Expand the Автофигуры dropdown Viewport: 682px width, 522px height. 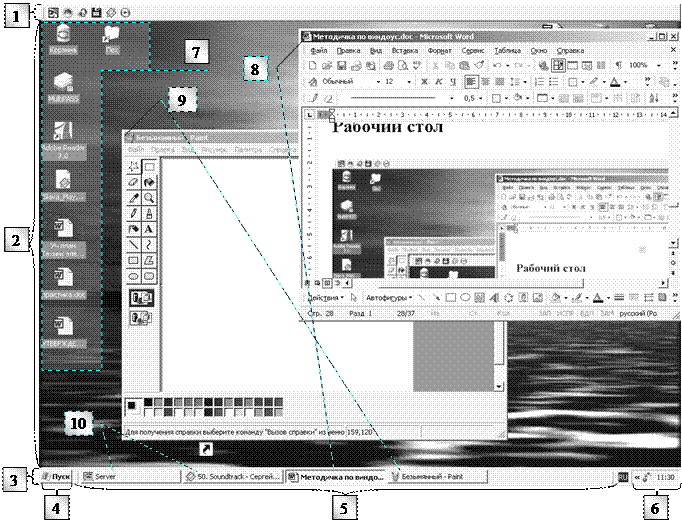(389, 298)
